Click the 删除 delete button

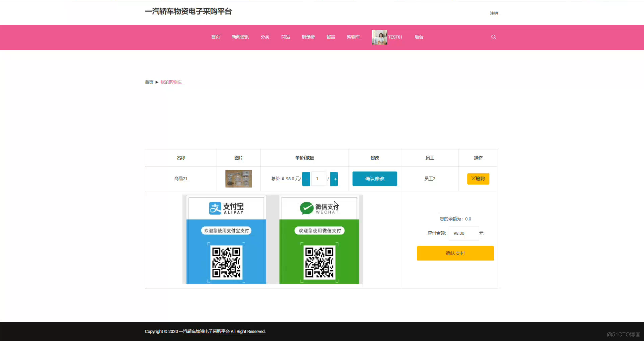[x=478, y=179]
